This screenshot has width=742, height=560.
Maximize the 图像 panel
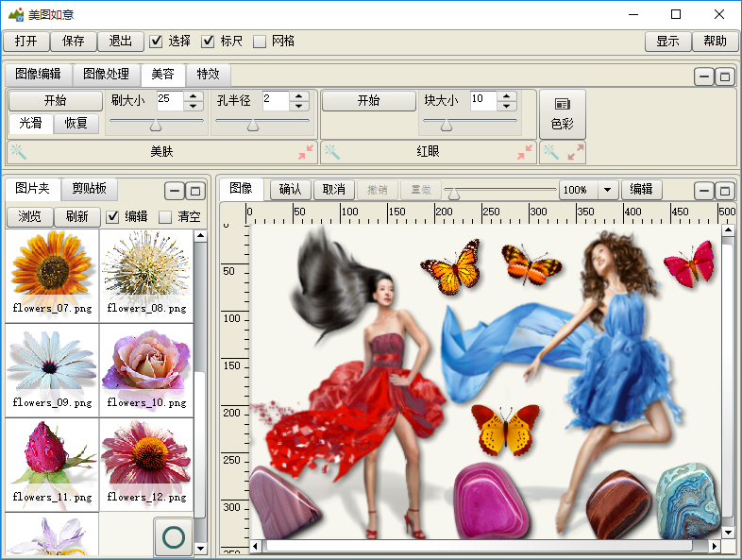click(725, 191)
